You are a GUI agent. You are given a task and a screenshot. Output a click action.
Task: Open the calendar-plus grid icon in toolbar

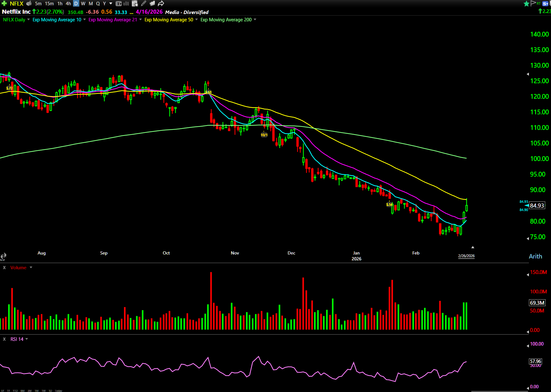pyautogui.click(x=135, y=3)
